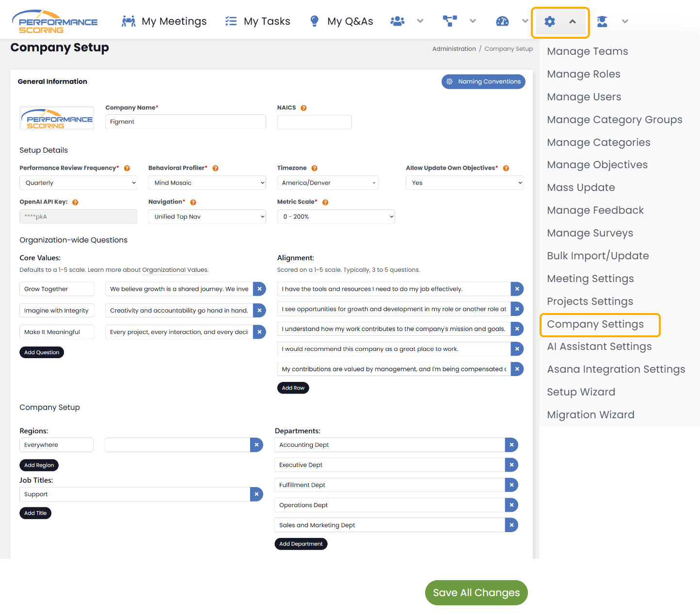Viewport: 700px width, 615px height.
Task: Open My Meetings from top navigation
Action: pos(164,21)
